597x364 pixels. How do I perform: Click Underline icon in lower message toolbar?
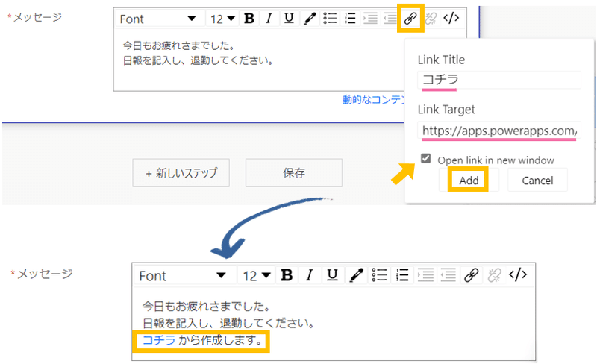(332, 275)
